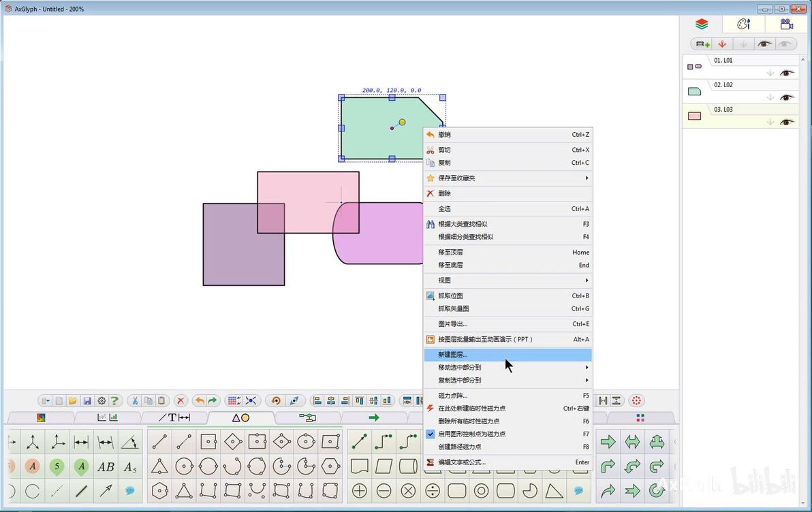Toggle visibility of layer 03. L03
Viewport: 812px width, 512px height.
pyautogui.click(x=787, y=122)
